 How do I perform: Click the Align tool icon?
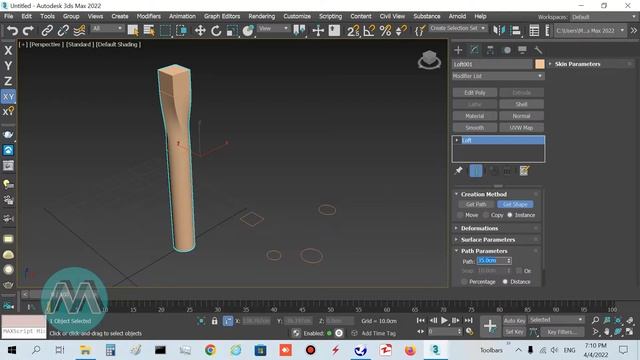pyautogui.click(x=516, y=31)
